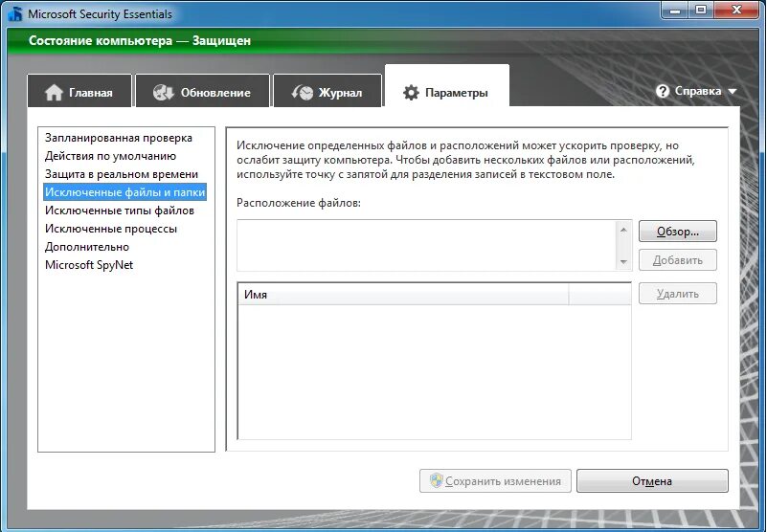Viewport: 767px width, 532px height.
Task: Click the clock icon on Журнал tab
Action: [x=303, y=92]
